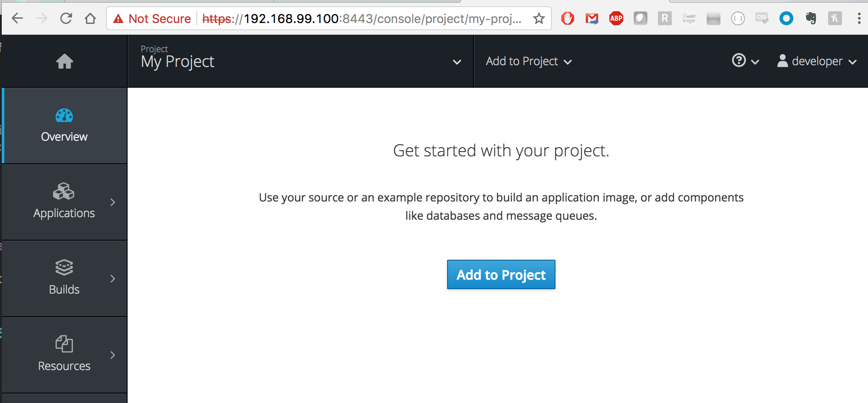Click the Not Secure warning indicator
The image size is (868, 403).
point(151,19)
